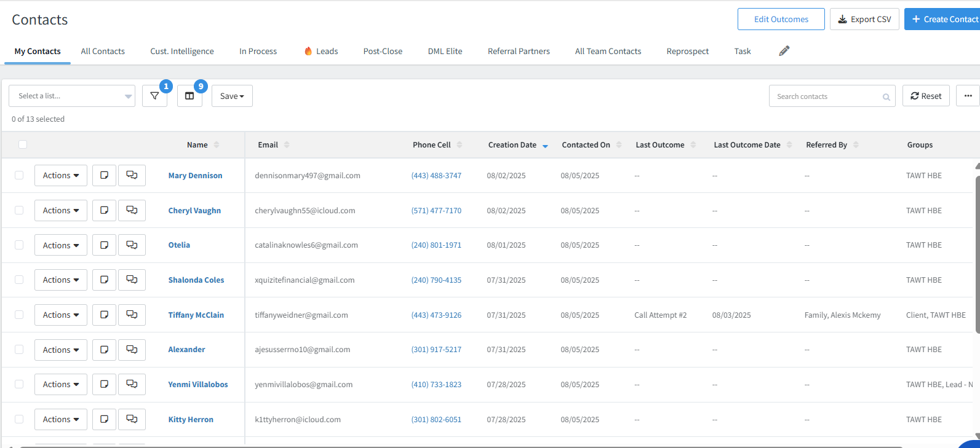Click the Export CSV button
This screenshot has width=980, height=448.
(864, 19)
